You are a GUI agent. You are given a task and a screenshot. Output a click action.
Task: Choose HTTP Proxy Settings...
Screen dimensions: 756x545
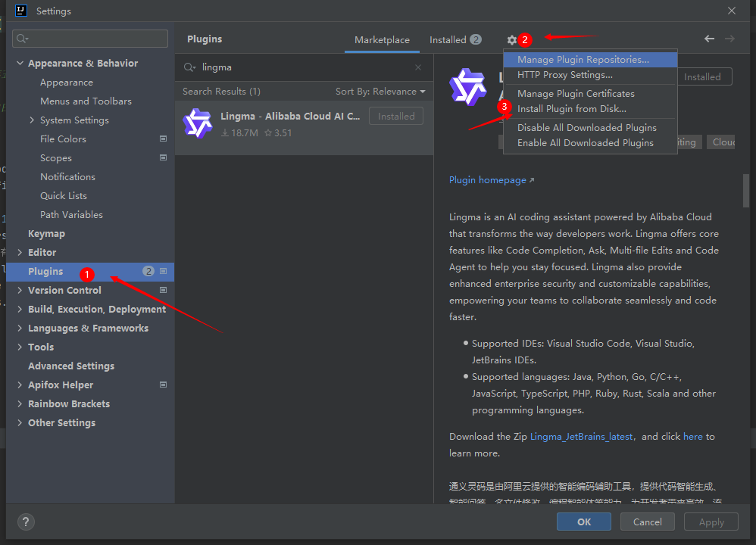pyautogui.click(x=590, y=75)
